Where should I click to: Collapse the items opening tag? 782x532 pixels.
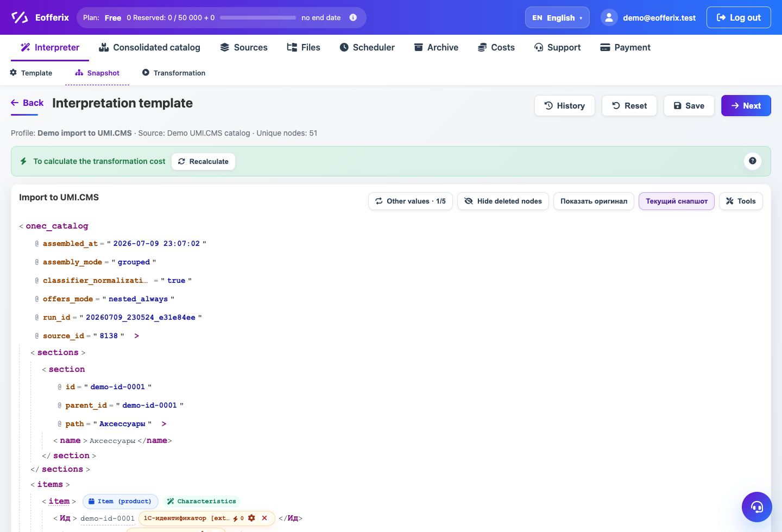click(50, 484)
